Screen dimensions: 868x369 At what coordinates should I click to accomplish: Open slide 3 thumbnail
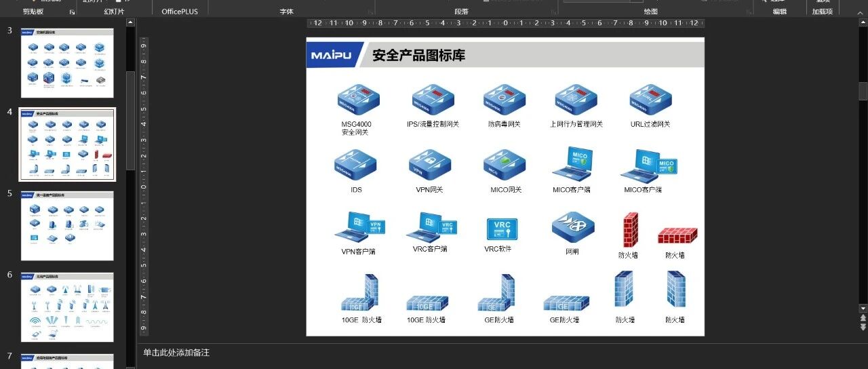67,63
